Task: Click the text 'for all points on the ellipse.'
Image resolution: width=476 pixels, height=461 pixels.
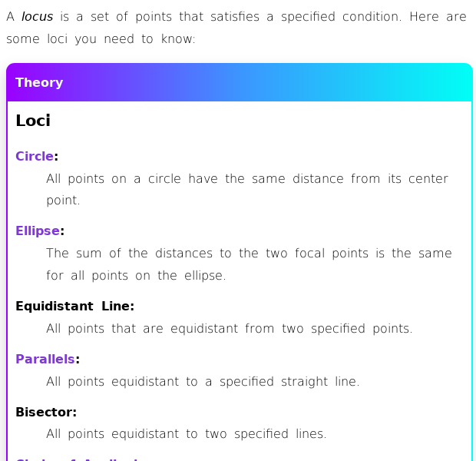Action: (x=136, y=275)
